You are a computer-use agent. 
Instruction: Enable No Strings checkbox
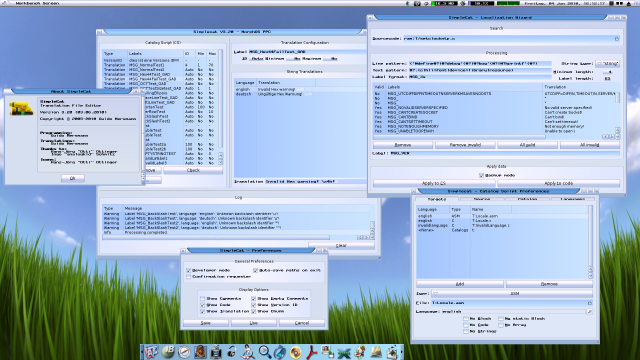(x=466, y=331)
